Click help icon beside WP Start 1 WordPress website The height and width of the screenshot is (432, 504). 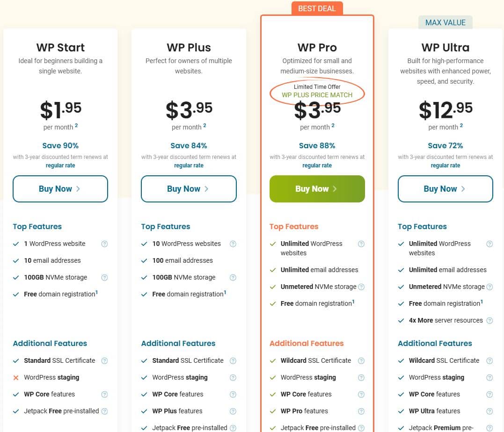[105, 244]
